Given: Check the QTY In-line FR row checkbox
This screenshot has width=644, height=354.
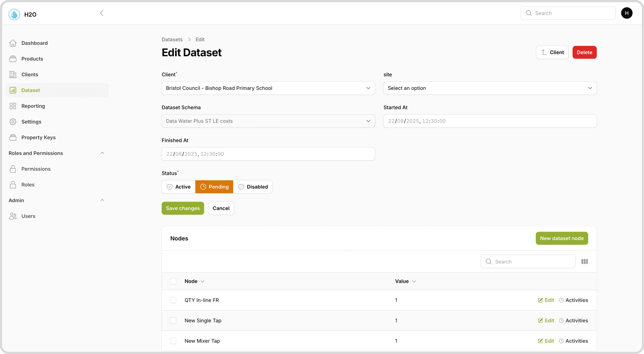Looking at the screenshot, I should pos(173,300).
